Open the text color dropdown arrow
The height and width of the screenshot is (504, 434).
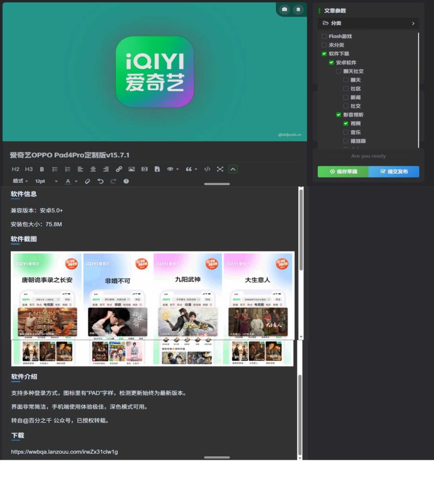click(76, 181)
